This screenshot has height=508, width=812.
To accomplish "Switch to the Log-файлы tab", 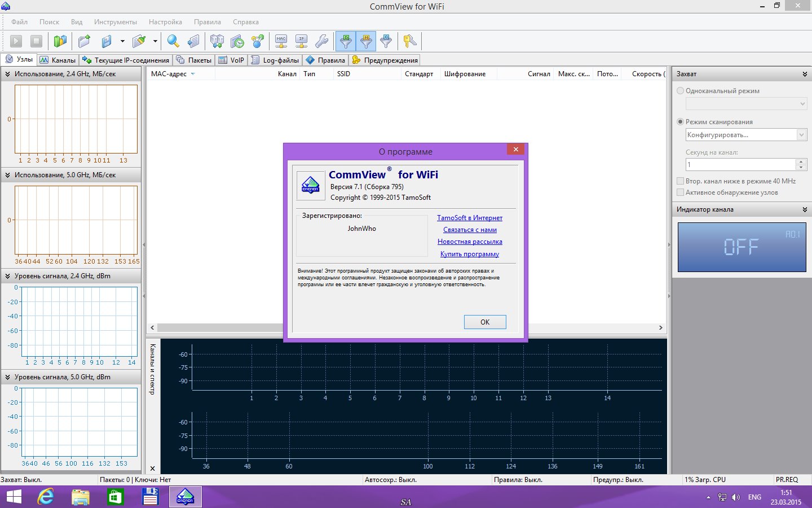I will pos(275,60).
